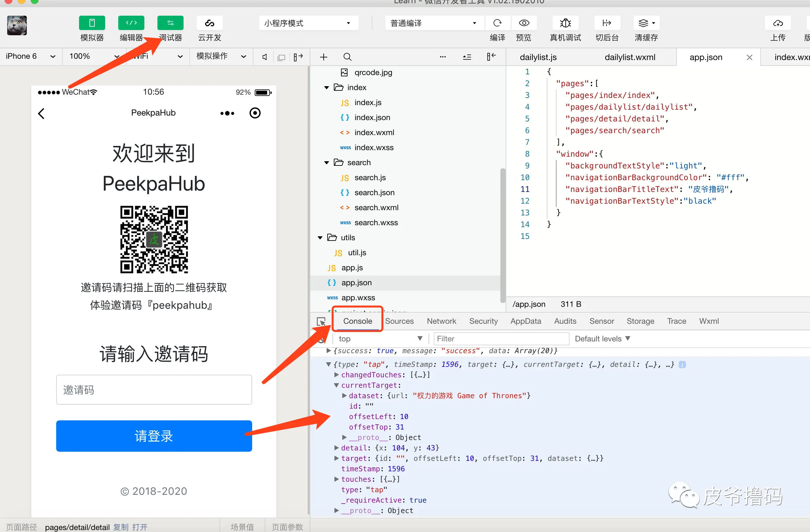The height and width of the screenshot is (532, 810).
Task: Click the simulator capsule record icon
Action: (255, 113)
